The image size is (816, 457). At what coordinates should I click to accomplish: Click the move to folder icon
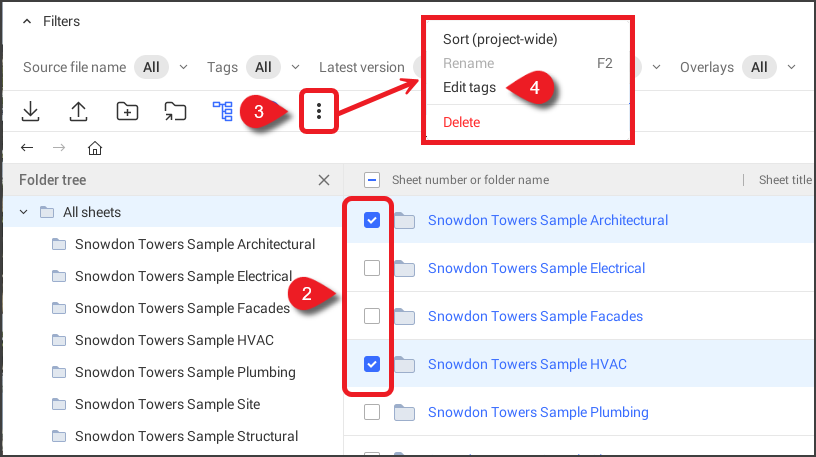[x=175, y=111]
